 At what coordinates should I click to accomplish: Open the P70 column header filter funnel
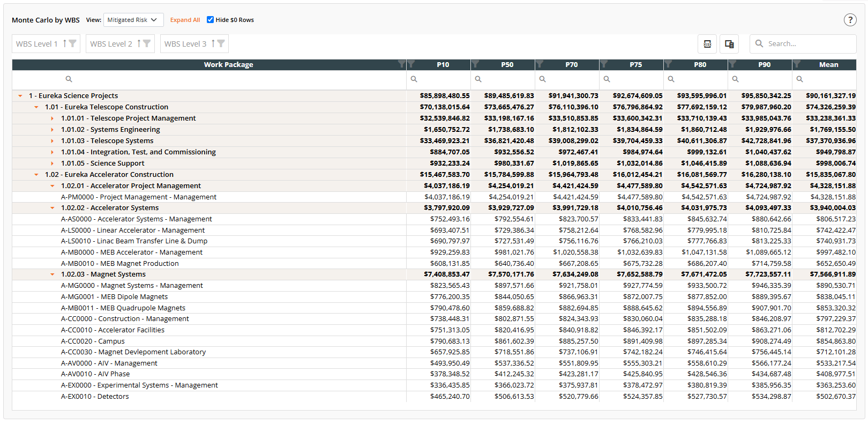[540, 64]
